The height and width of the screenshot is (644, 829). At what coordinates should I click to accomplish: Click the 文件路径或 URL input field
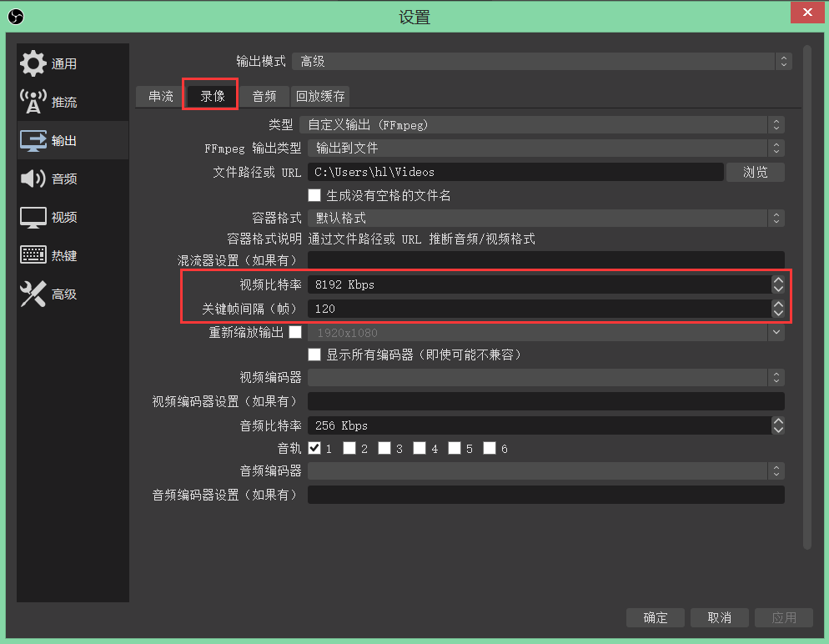(515, 173)
